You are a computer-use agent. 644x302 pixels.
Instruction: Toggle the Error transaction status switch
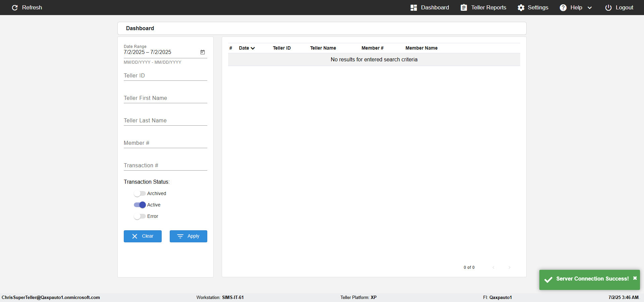[140, 216]
